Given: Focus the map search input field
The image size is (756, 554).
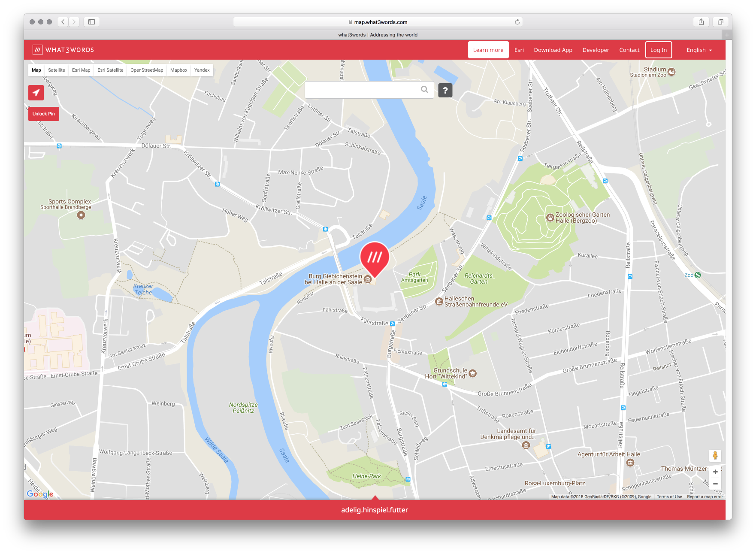Looking at the screenshot, I should 363,90.
